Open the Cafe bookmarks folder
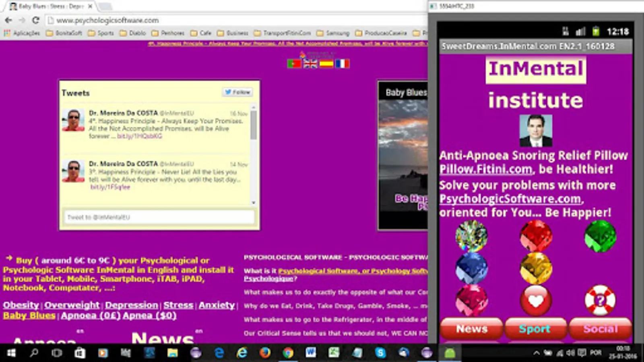 pyautogui.click(x=201, y=33)
